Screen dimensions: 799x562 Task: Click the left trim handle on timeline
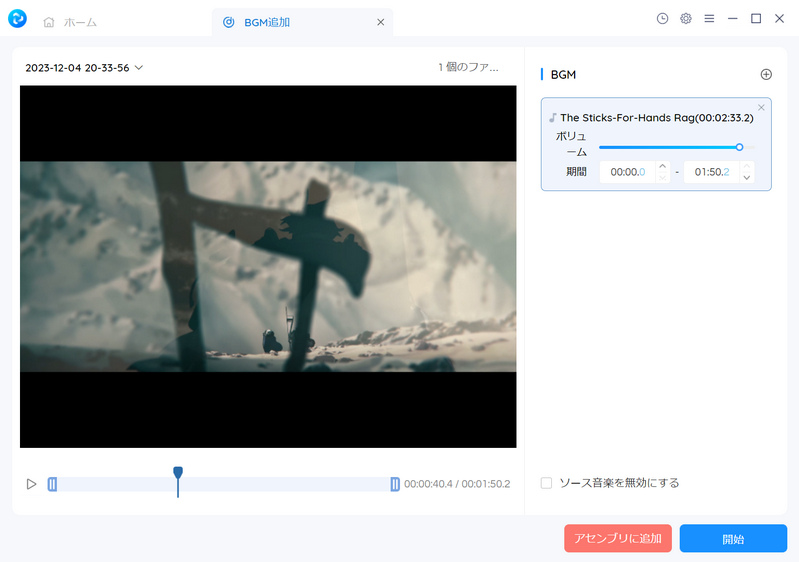pyautogui.click(x=52, y=484)
